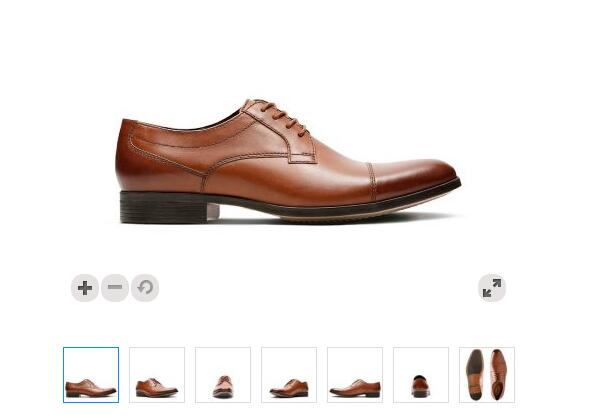Zoom out with the minus icon
Image resolution: width=590 pixels, height=420 pixels.
[x=115, y=288]
